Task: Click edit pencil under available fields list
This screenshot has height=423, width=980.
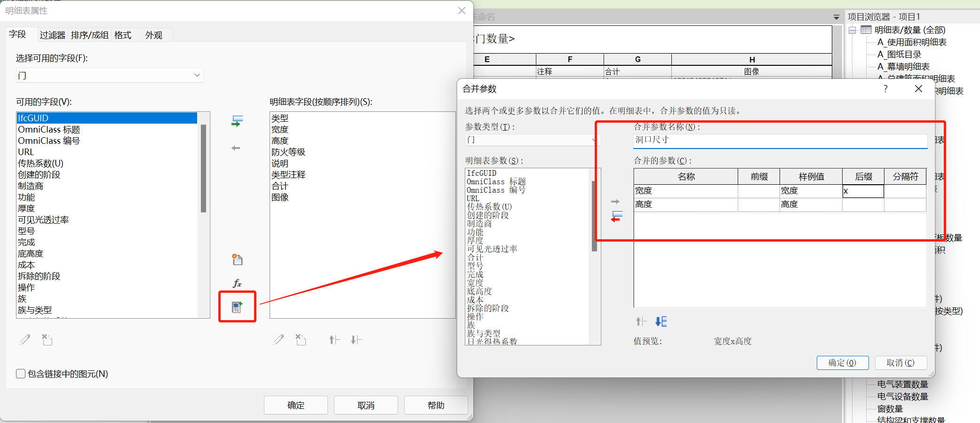Action: [x=25, y=339]
